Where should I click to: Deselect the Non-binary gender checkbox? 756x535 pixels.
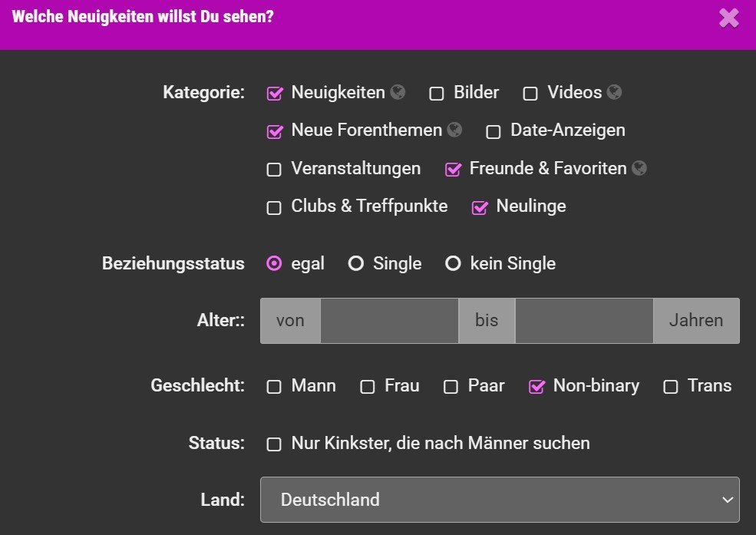[x=536, y=387]
